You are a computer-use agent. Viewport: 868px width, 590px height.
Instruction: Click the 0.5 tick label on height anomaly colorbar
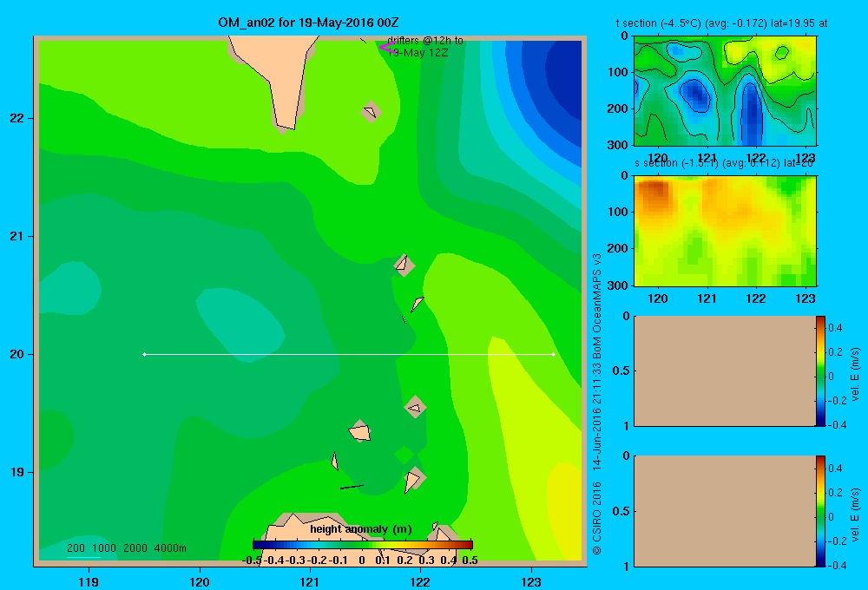click(x=470, y=560)
